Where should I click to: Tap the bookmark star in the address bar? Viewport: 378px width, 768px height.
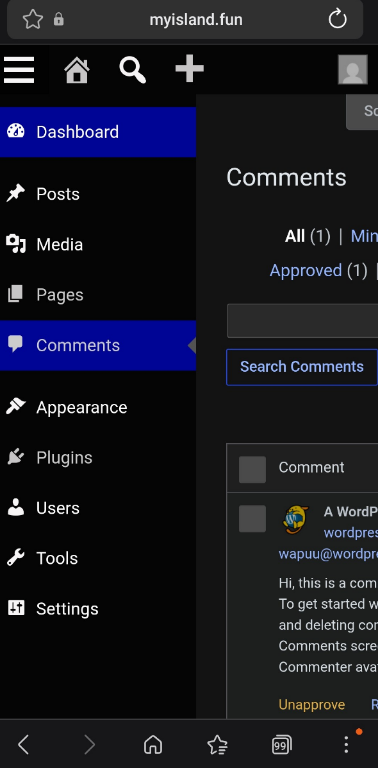point(33,20)
